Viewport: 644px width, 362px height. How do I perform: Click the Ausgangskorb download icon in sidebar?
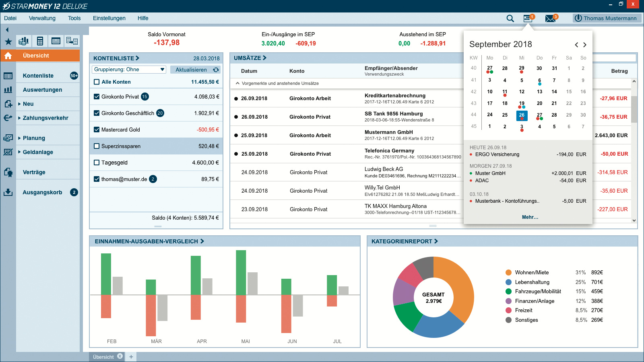coord(8,192)
